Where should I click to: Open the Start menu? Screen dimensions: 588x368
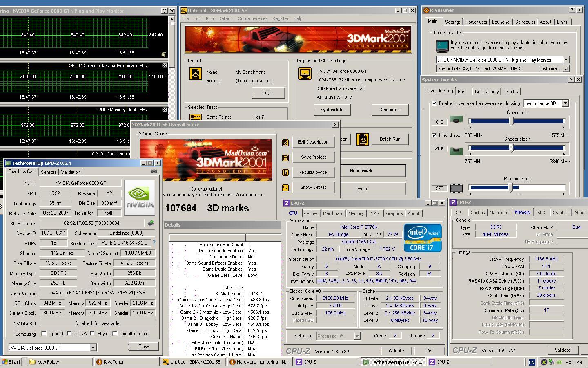click(11, 362)
